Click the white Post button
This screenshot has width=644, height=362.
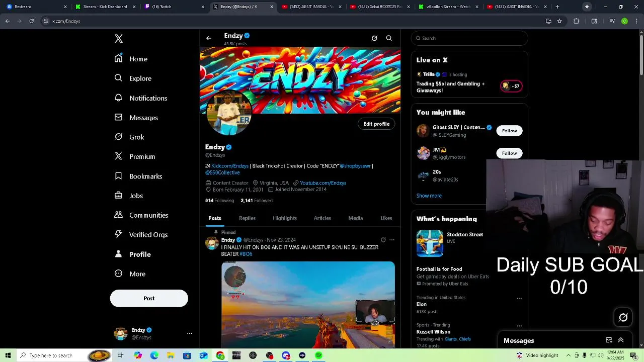click(x=149, y=298)
